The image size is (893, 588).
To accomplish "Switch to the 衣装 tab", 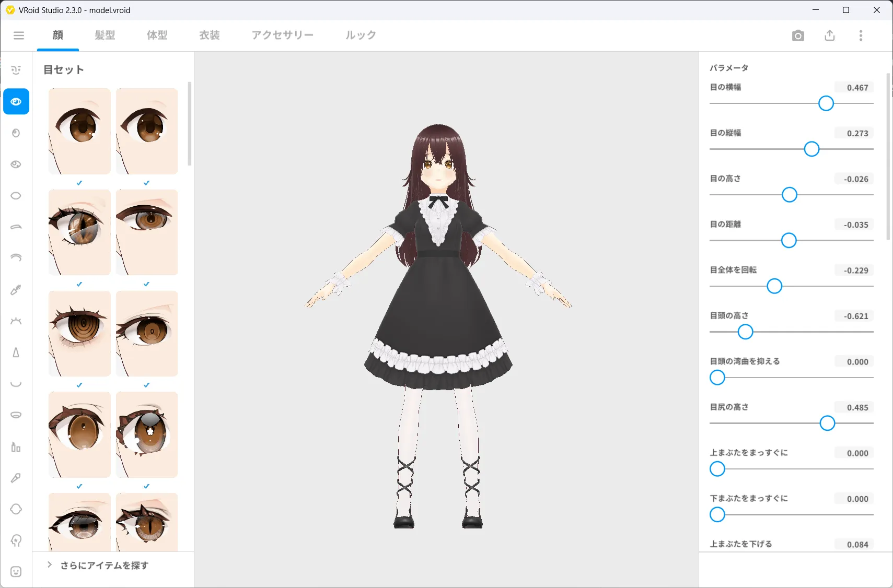I will (x=210, y=35).
